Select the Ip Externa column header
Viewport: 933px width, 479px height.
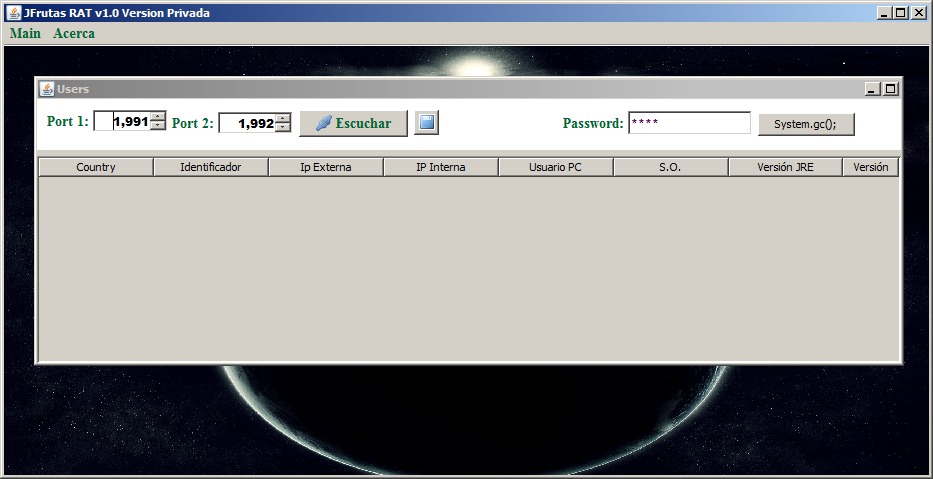(x=325, y=167)
